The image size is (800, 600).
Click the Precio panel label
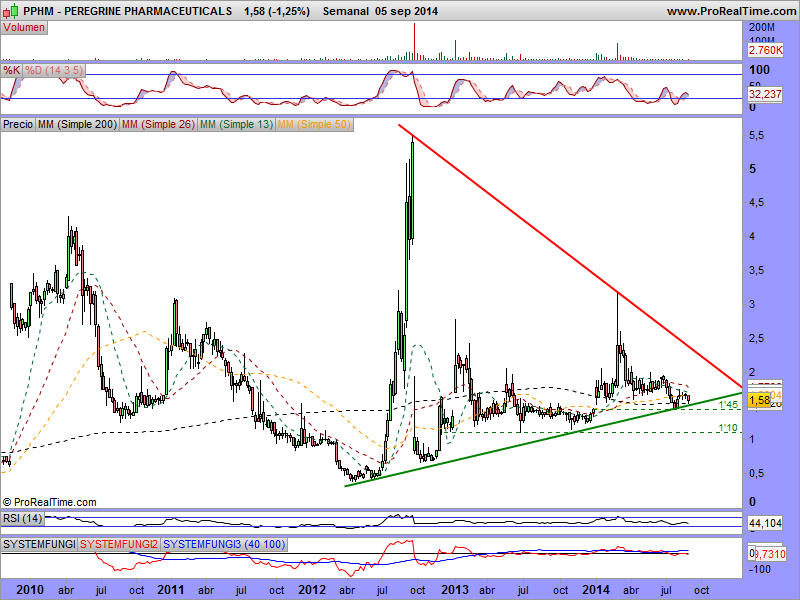(x=18, y=124)
